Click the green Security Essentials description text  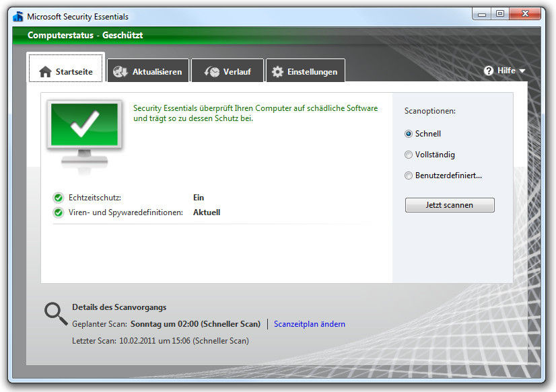point(255,114)
